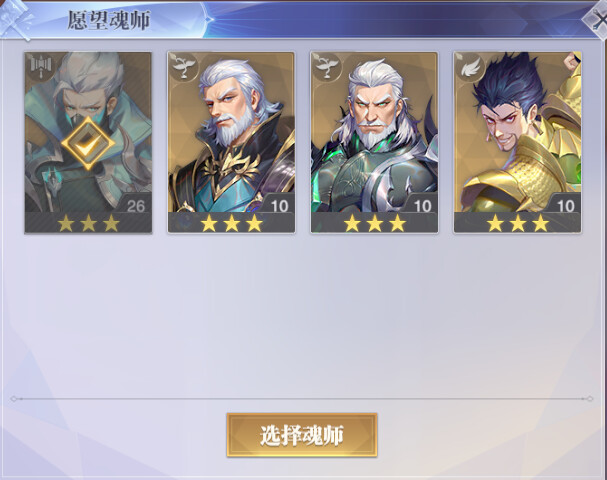Click the bird class icon on second card
This screenshot has height=480, width=607.
click(x=183, y=67)
